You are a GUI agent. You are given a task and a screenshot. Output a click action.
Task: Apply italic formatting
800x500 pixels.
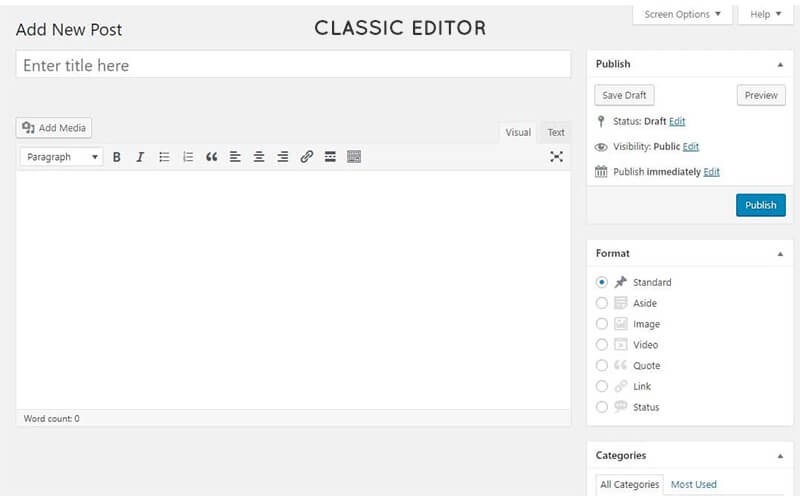click(x=140, y=157)
